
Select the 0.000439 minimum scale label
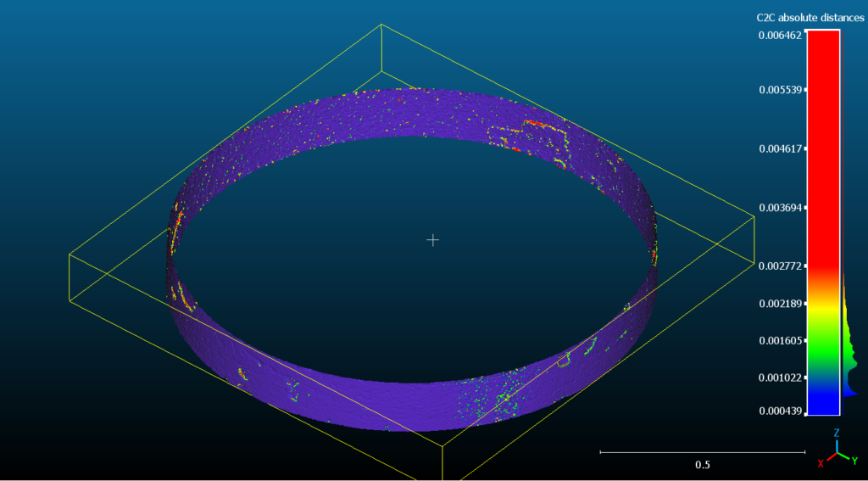[779, 411]
